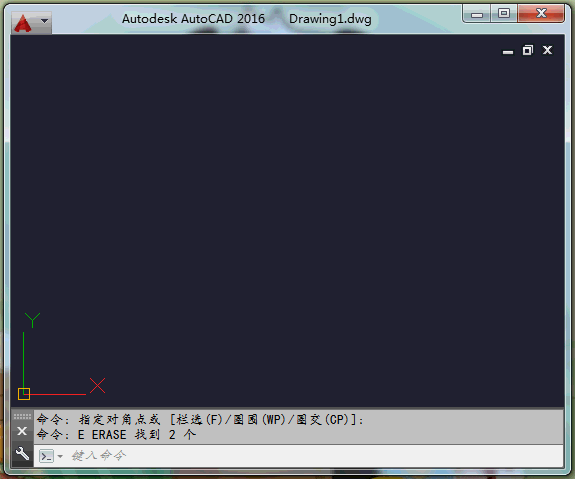Viewport: 575px width, 479px height.
Task: Close the Drawing1.dwg drawing window
Action: pyautogui.click(x=547, y=50)
